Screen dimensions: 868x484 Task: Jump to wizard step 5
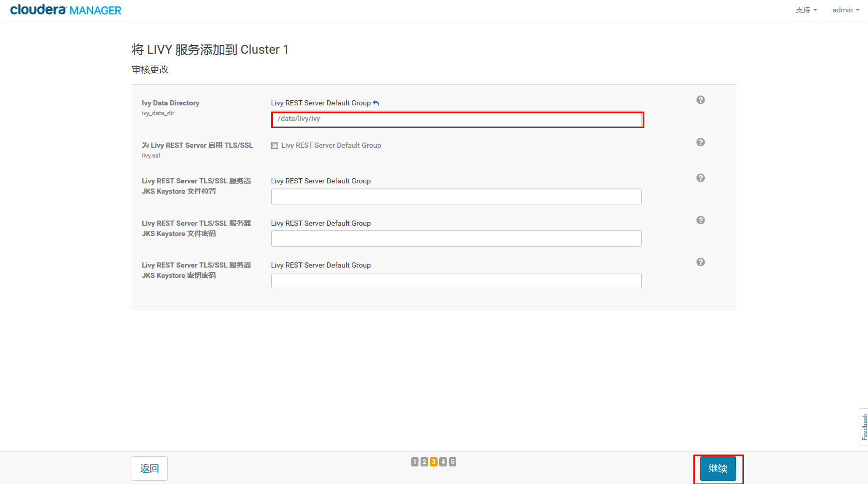point(453,462)
